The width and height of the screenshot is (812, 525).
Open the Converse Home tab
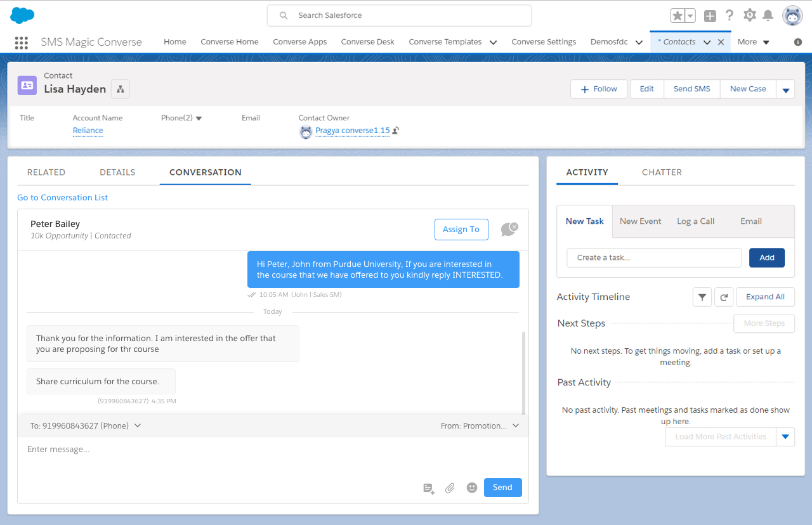pyautogui.click(x=230, y=42)
